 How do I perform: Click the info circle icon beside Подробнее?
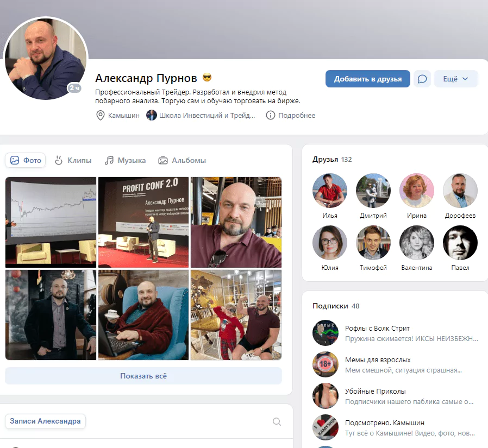pos(271,115)
